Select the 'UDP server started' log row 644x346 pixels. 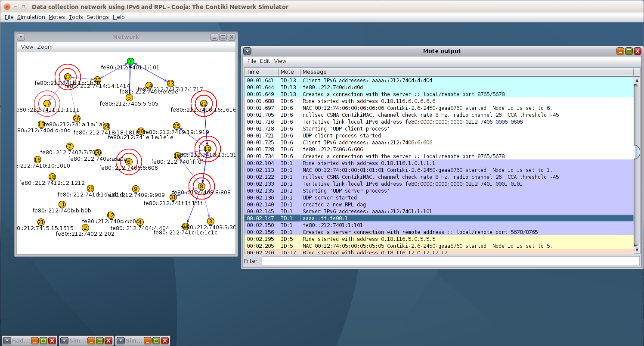(x=439, y=198)
